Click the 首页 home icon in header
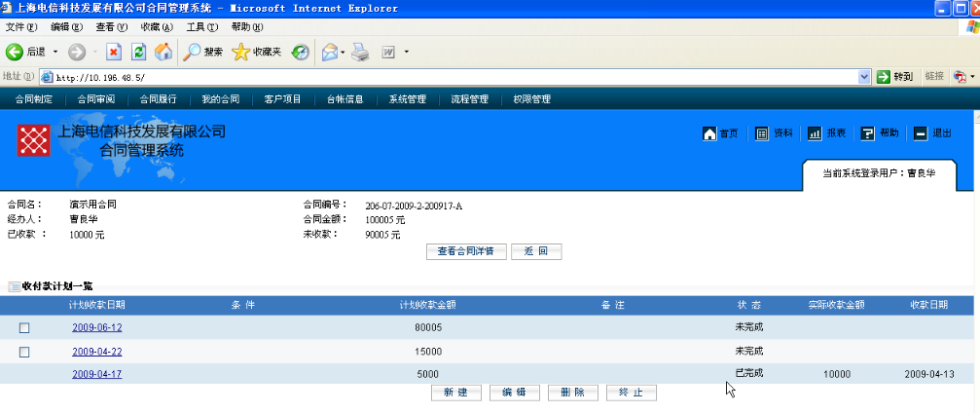Screen dimensions: 980x413 pyautogui.click(x=709, y=133)
